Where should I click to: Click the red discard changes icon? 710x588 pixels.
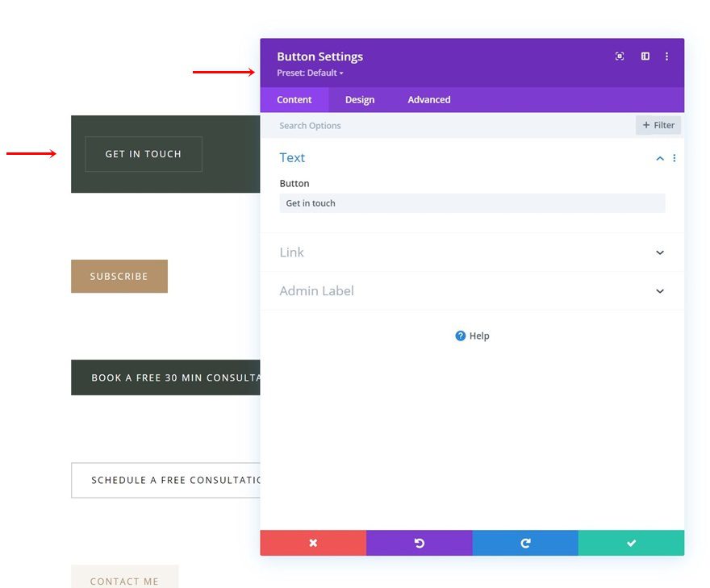pyautogui.click(x=313, y=542)
